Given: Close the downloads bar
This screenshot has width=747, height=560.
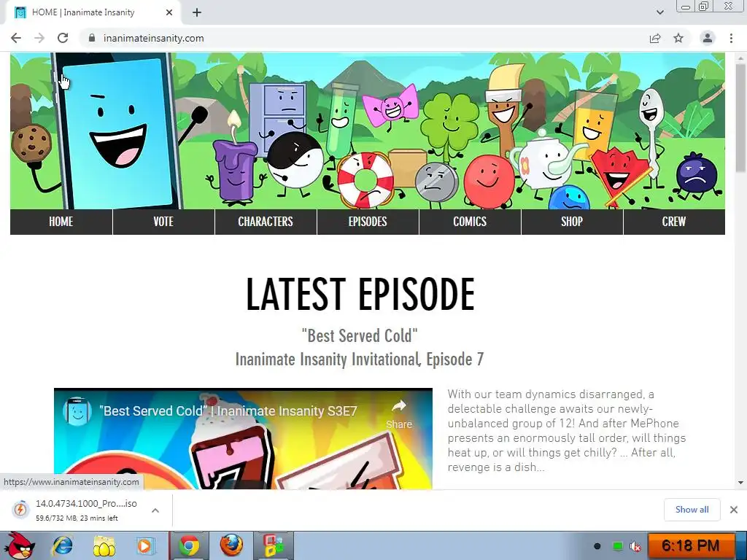Looking at the screenshot, I should tap(734, 510).
